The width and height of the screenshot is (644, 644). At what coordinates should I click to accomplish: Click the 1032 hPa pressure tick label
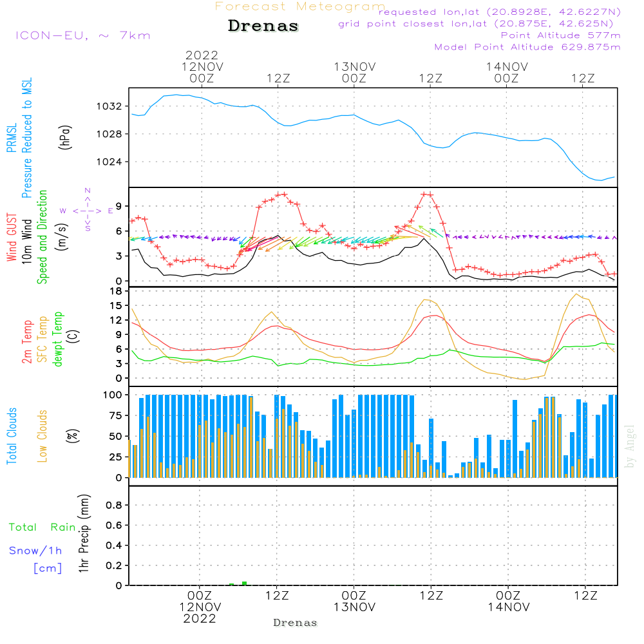(x=109, y=106)
